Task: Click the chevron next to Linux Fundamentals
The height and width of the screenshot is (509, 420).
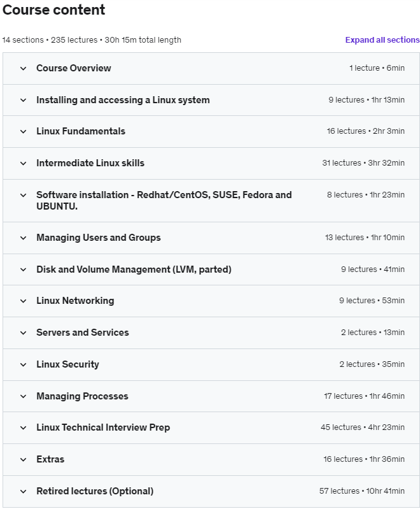Action: tap(24, 131)
